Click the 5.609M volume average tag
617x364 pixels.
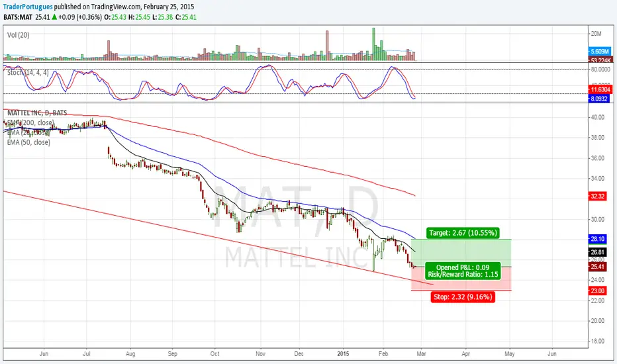(x=600, y=52)
